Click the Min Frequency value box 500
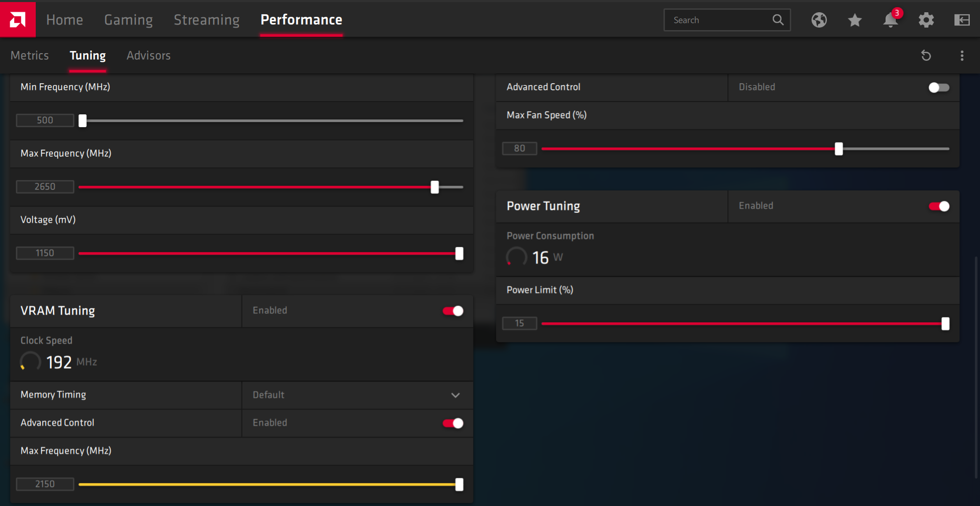 click(45, 121)
